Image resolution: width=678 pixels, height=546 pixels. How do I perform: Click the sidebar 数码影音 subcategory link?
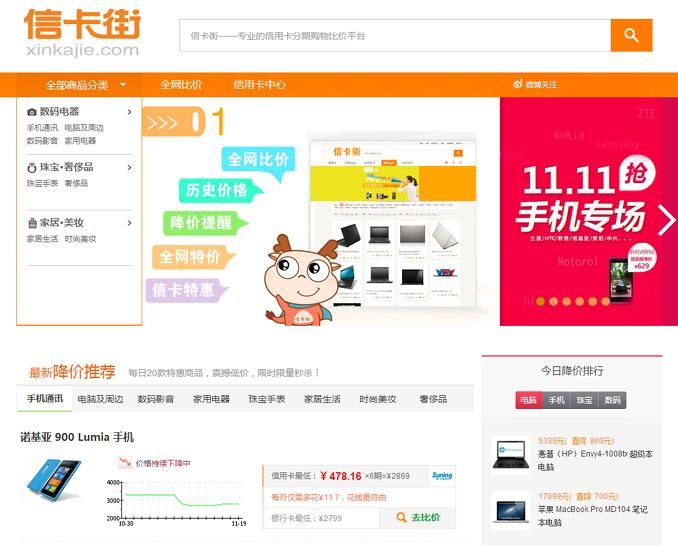[42, 140]
